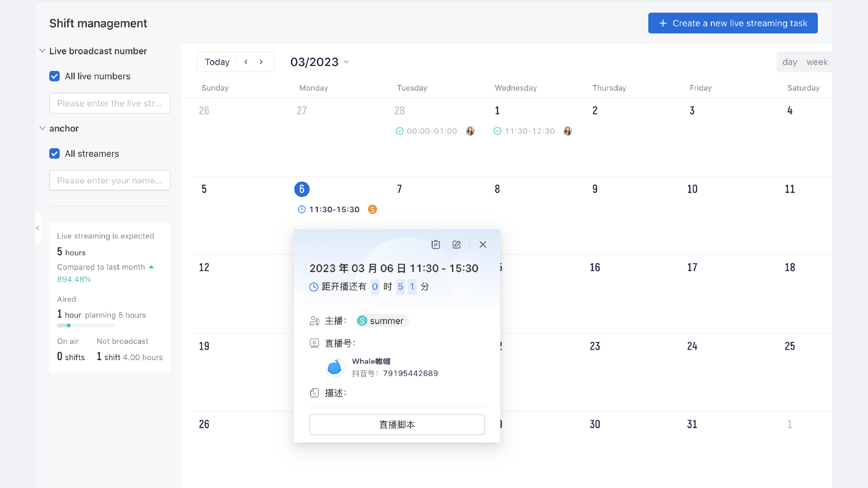
Task: Click streamer avatar on the 00:00-01:00 shift
Action: [x=470, y=131]
